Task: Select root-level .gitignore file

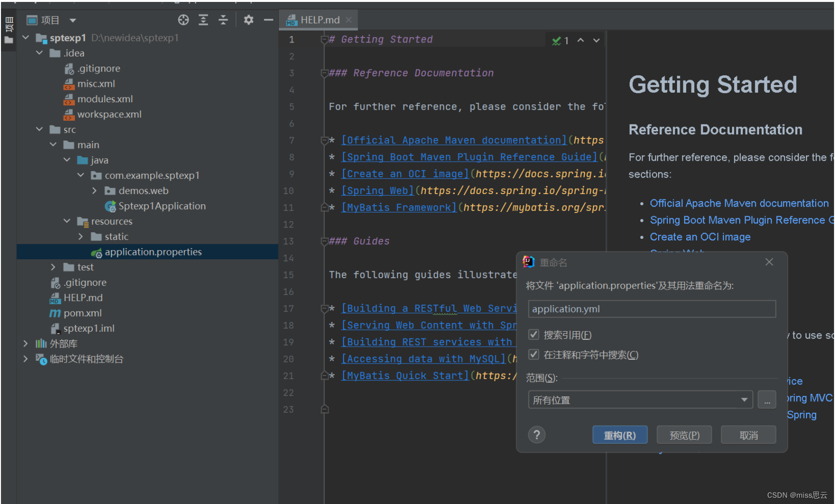Action: (x=85, y=282)
